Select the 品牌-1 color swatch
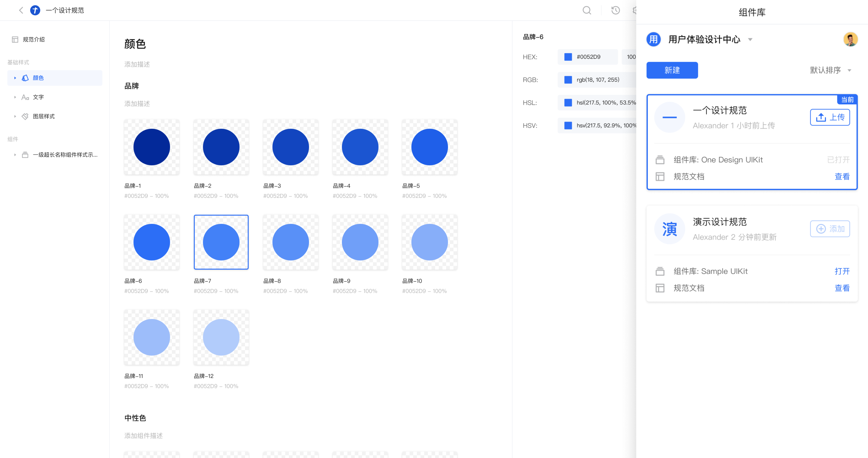868x458 pixels. [x=152, y=147]
